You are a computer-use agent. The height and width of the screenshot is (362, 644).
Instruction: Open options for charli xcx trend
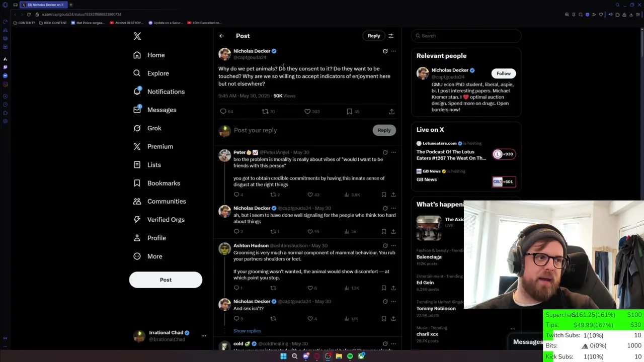pyautogui.click(x=513, y=329)
